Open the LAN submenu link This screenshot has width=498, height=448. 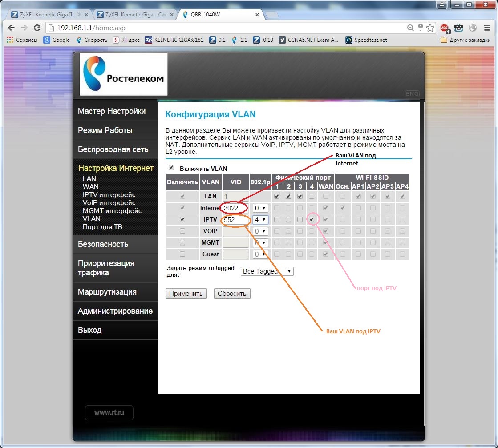pyautogui.click(x=89, y=179)
